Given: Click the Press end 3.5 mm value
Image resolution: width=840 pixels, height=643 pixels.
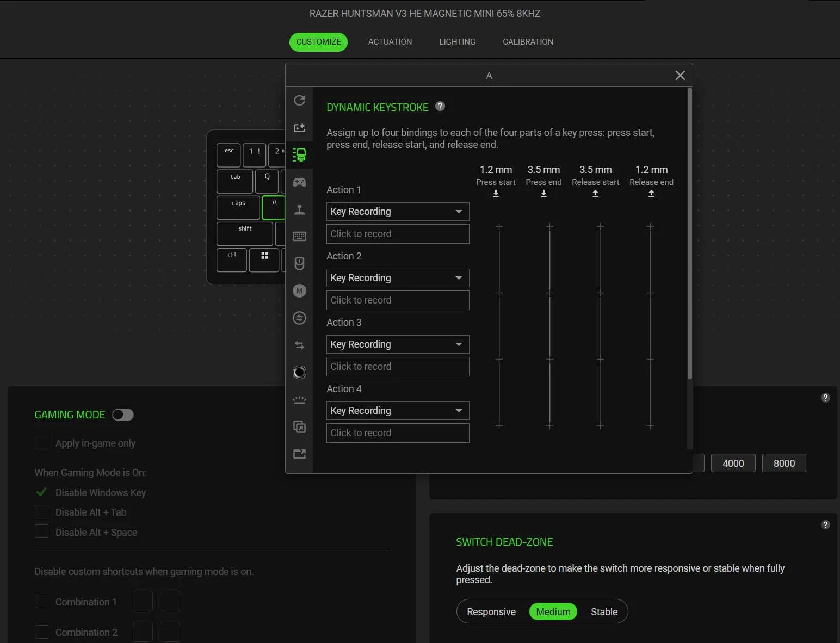Looking at the screenshot, I should coord(543,170).
